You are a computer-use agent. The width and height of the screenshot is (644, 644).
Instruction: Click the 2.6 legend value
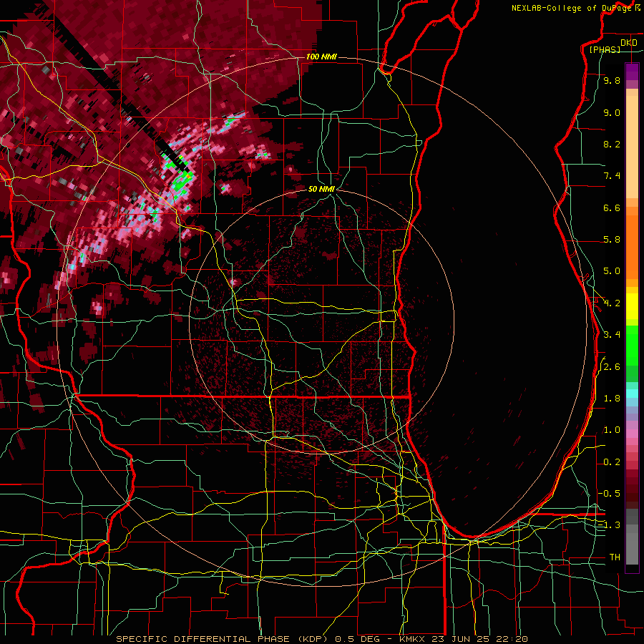612,367
